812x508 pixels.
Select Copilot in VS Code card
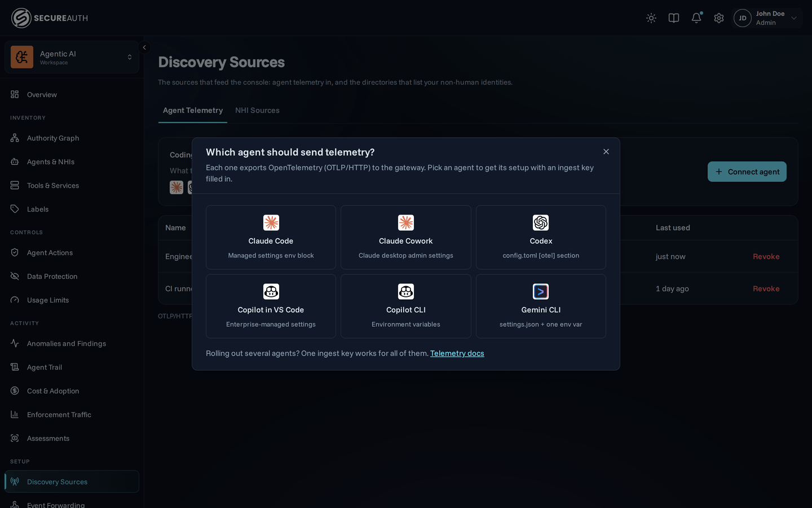pyautogui.click(x=271, y=306)
